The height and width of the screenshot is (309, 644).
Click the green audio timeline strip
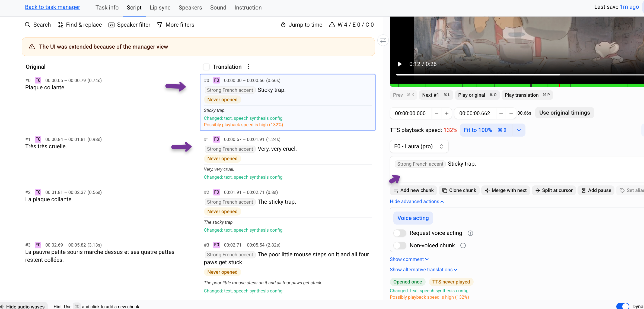(517, 85)
